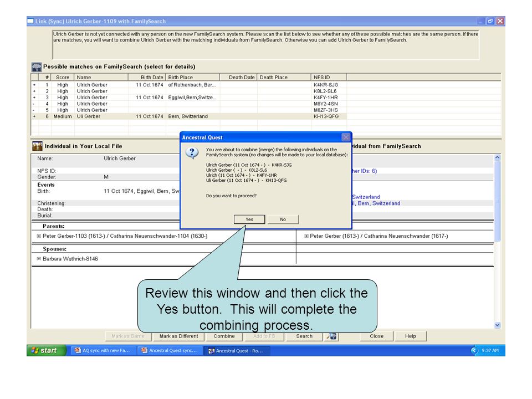Click the plus marker on match row 3

(x=34, y=98)
